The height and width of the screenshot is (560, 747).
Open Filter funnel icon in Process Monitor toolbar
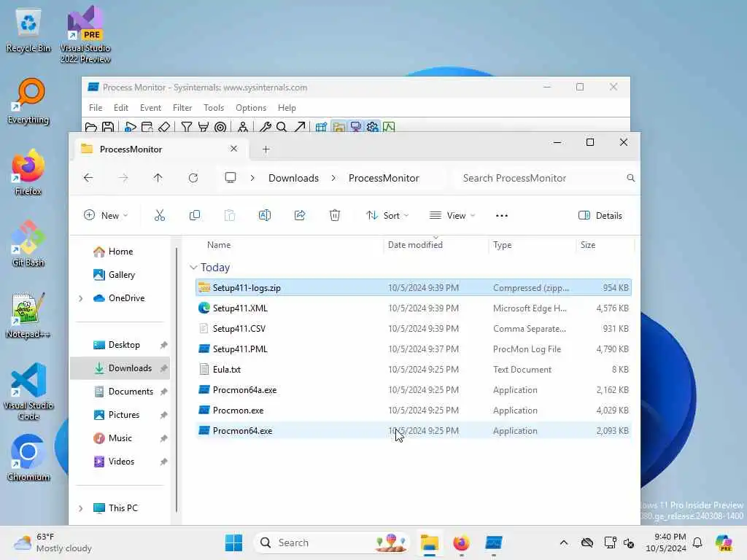pos(187,127)
